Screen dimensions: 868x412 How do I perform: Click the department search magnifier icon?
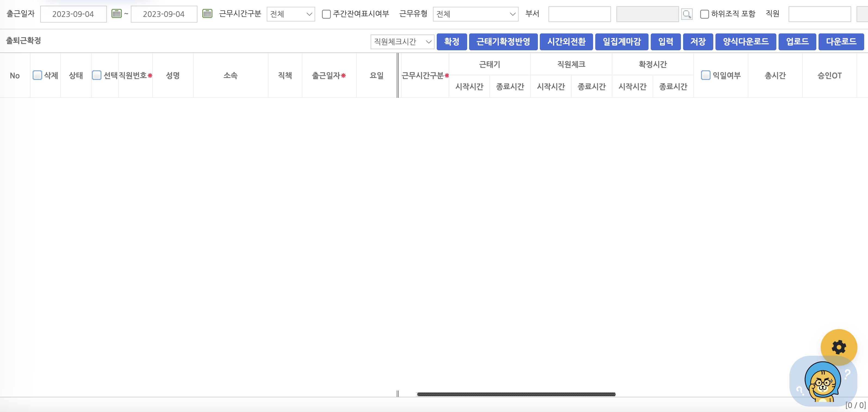click(x=686, y=14)
